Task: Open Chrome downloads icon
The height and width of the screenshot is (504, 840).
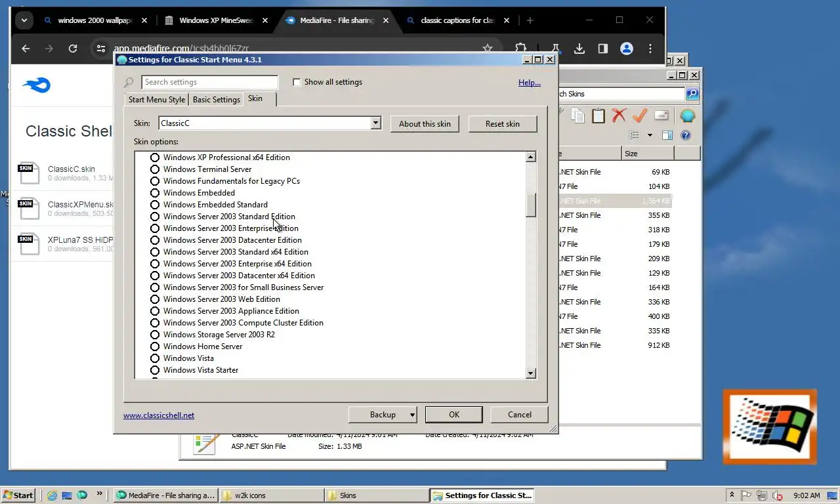Action: point(579,49)
